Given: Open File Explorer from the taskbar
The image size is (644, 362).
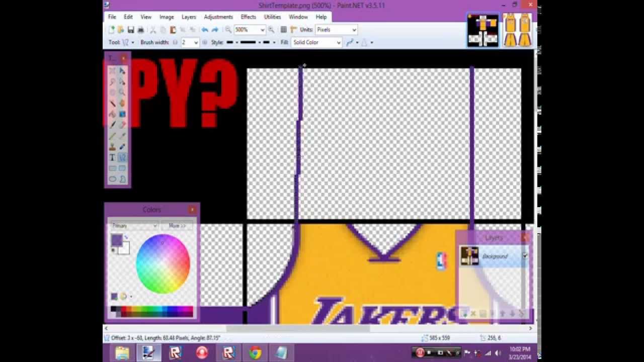Looking at the screenshot, I should pos(122,352).
